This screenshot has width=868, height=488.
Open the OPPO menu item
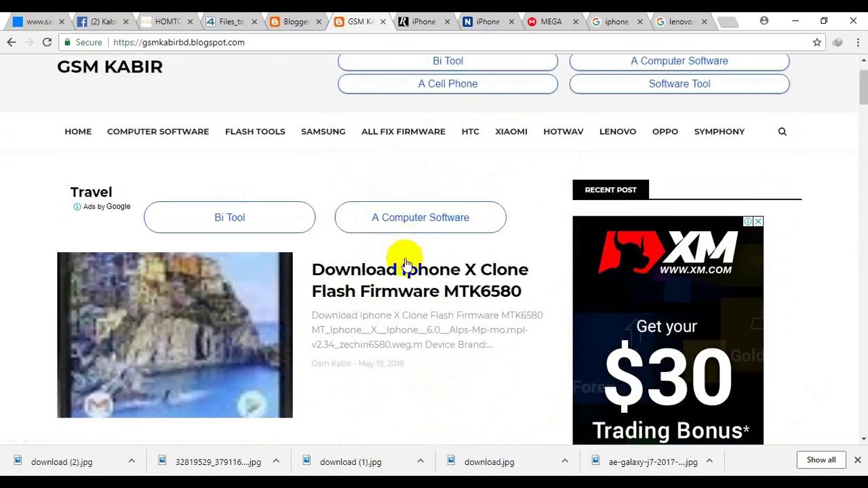tap(665, 131)
